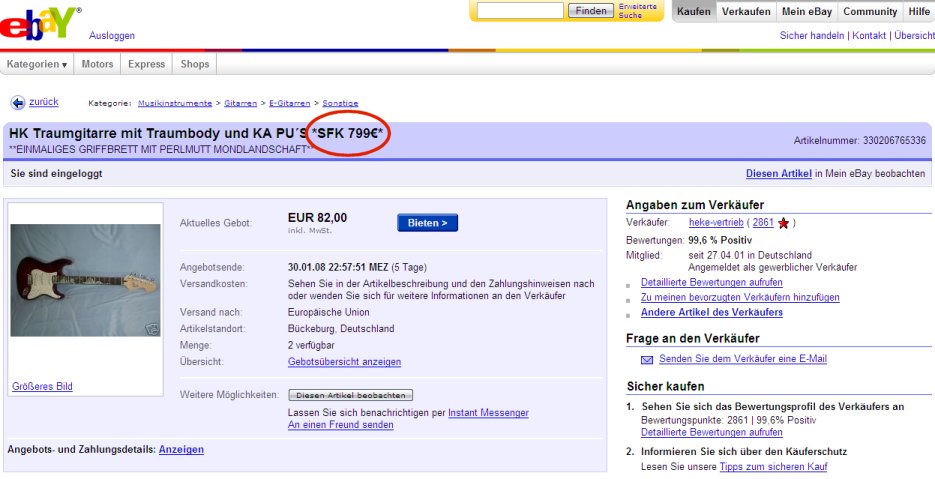
Task: Click the eBay logo
Action: tap(39, 23)
